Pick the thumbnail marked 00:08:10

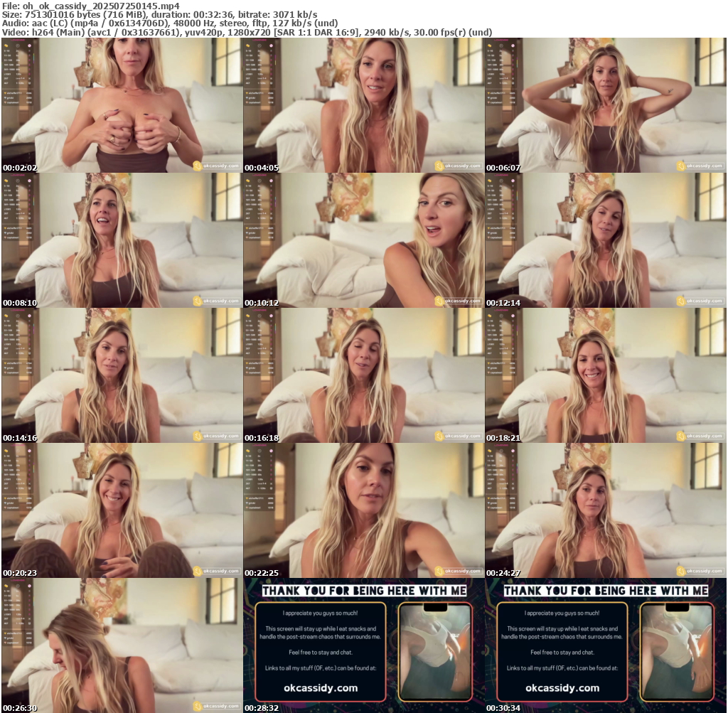pyautogui.click(x=122, y=240)
